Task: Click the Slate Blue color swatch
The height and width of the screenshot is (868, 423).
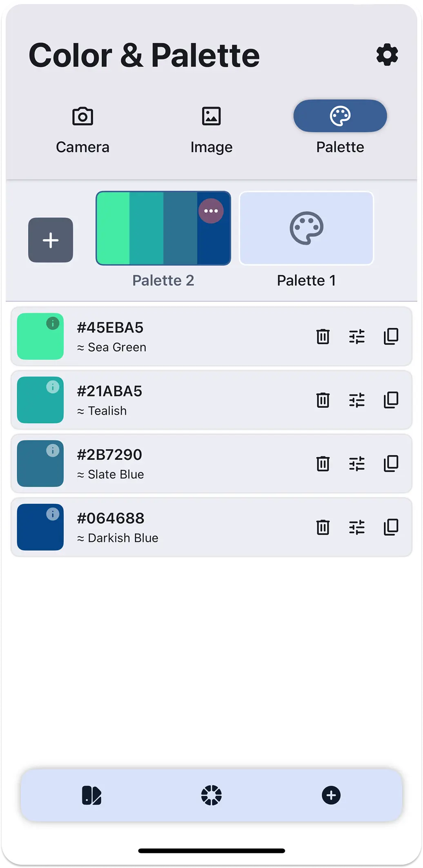Action: pyautogui.click(x=40, y=463)
